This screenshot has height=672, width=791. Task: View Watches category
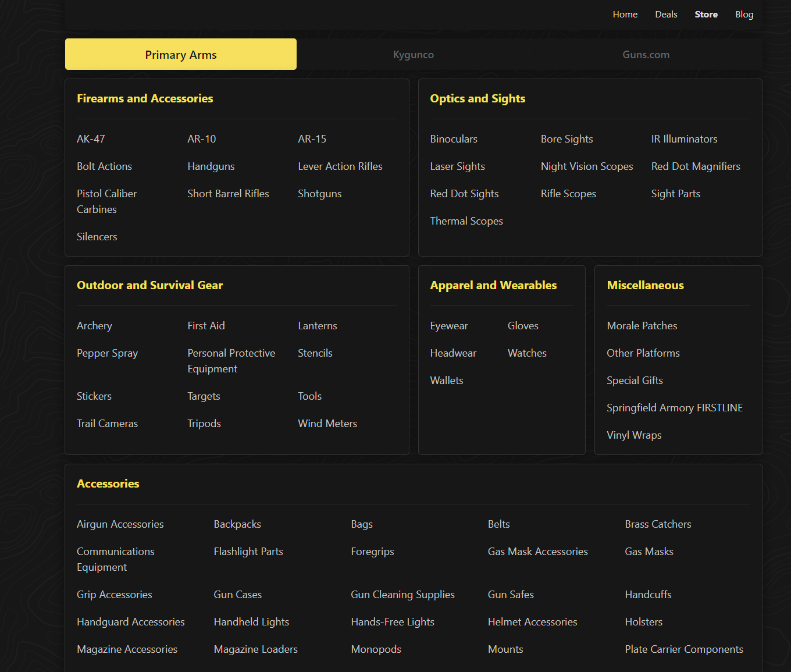click(526, 353)
